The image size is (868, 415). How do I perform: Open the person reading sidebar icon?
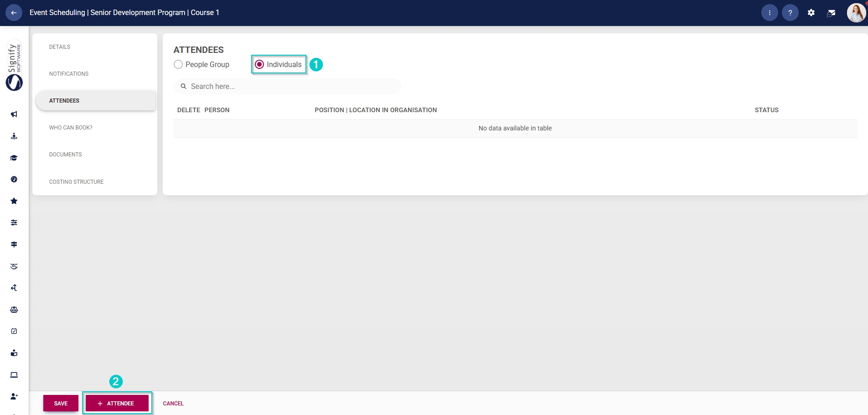pos(14,353)
